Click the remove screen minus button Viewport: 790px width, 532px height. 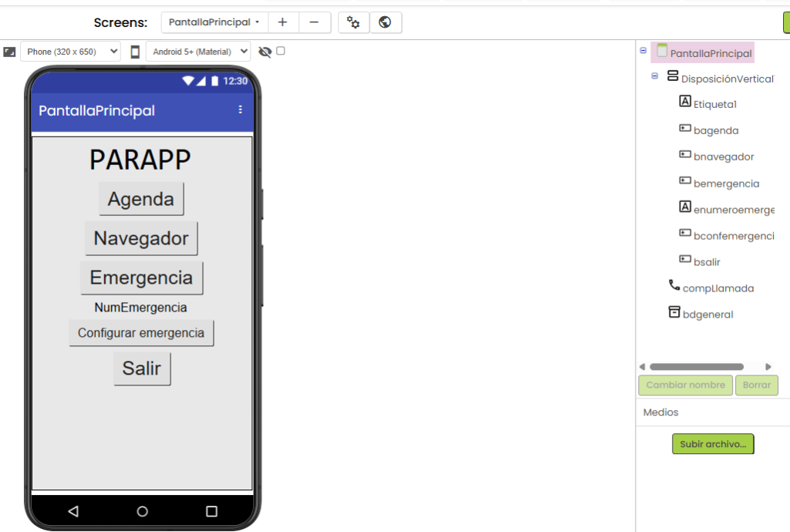tap(315, 22)
